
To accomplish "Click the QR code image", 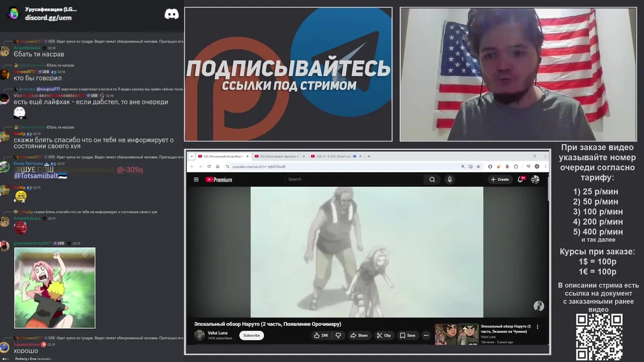I will tap(599, 337).
